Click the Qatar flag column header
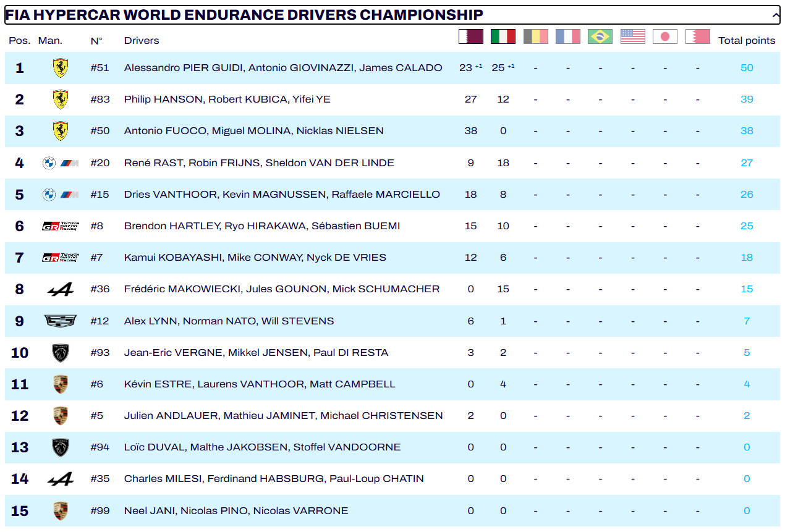 coord(470,37)
